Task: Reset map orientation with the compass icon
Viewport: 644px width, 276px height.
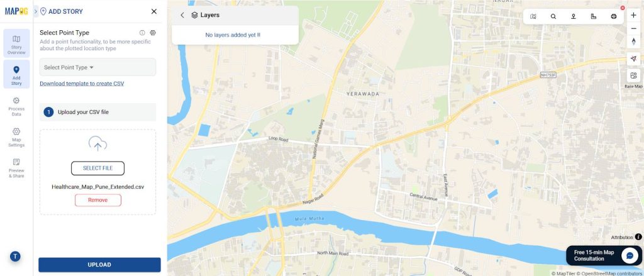Action: (x=633, y=41)
